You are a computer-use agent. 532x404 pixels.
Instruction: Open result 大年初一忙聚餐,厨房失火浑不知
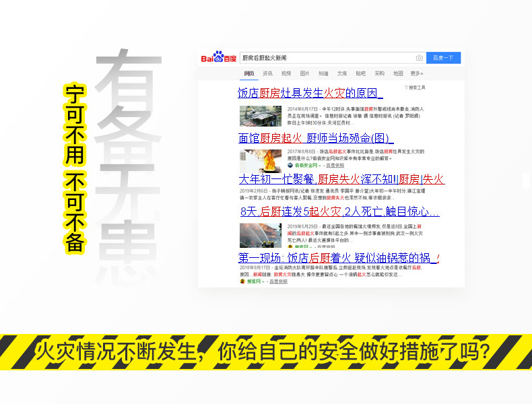pos(341,179)
